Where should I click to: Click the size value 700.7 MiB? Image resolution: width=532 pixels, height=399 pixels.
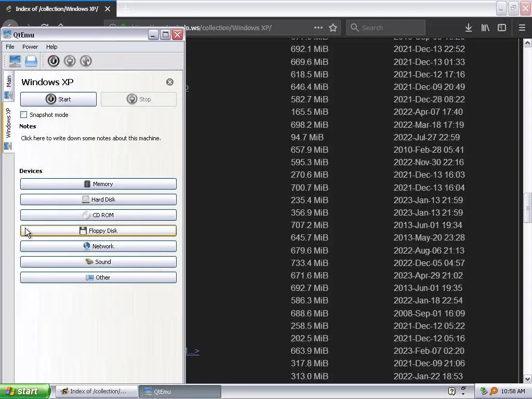[x=310, y=187]
